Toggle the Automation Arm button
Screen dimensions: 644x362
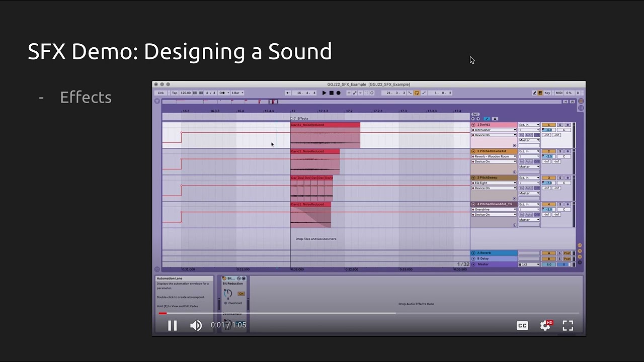click(355, 93)
